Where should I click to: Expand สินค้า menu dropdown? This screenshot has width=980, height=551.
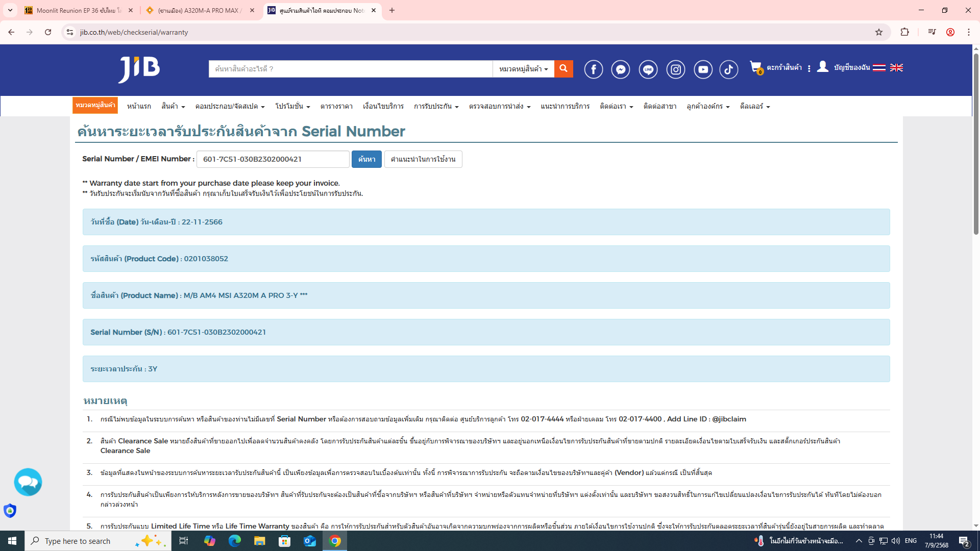click(173, 106)
